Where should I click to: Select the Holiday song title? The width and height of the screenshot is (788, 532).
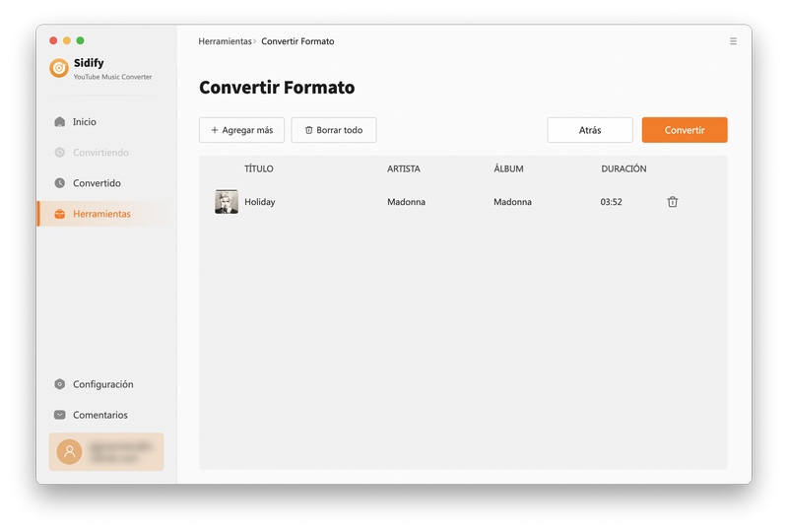[x=260, y=202]
